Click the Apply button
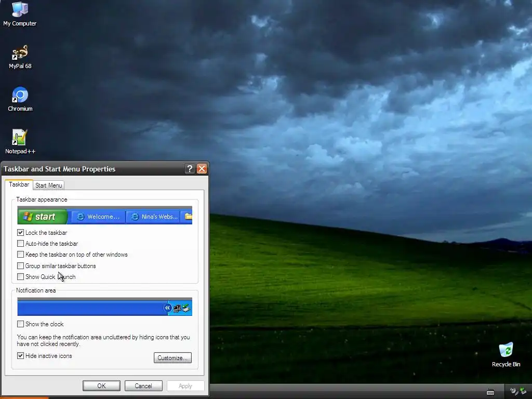This screenshot has height=399, width=532. point(185,386)
